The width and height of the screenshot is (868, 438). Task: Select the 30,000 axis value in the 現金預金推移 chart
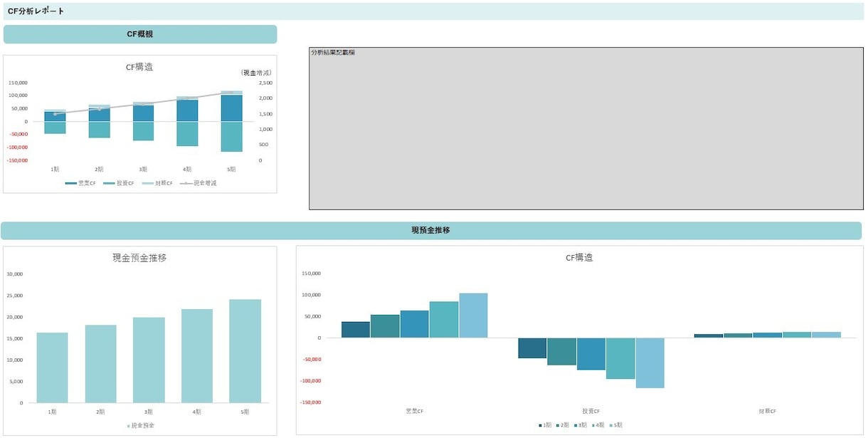15,274
